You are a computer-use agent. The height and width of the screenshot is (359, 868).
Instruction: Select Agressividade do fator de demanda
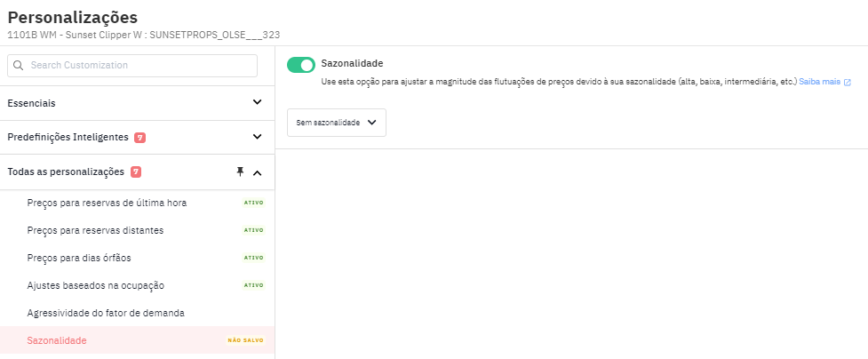pyautogui.click(x=106, y=313)
